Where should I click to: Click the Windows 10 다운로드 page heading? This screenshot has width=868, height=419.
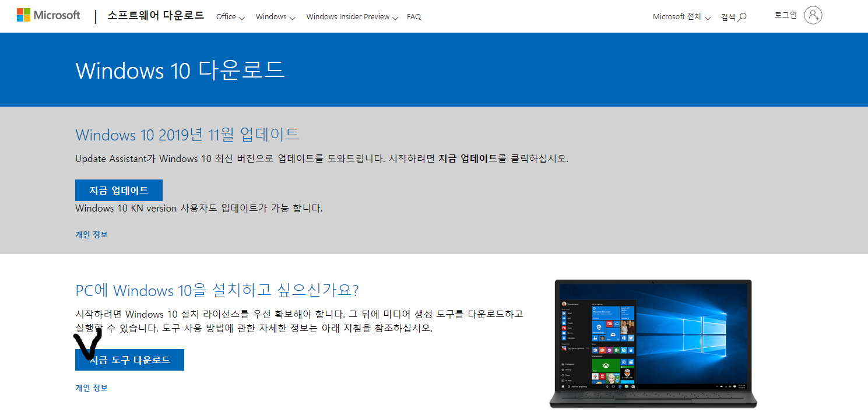[180, 70]
